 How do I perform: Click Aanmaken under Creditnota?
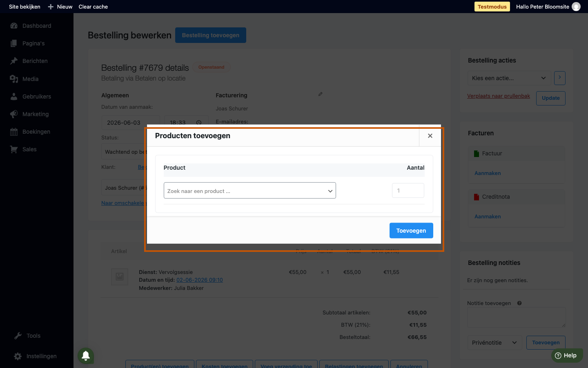point(488,217)
